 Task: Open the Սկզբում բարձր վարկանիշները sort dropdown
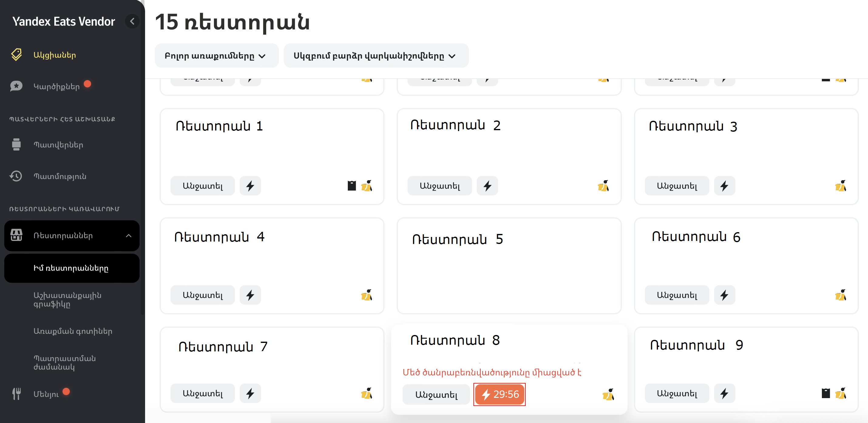(376, 56)
